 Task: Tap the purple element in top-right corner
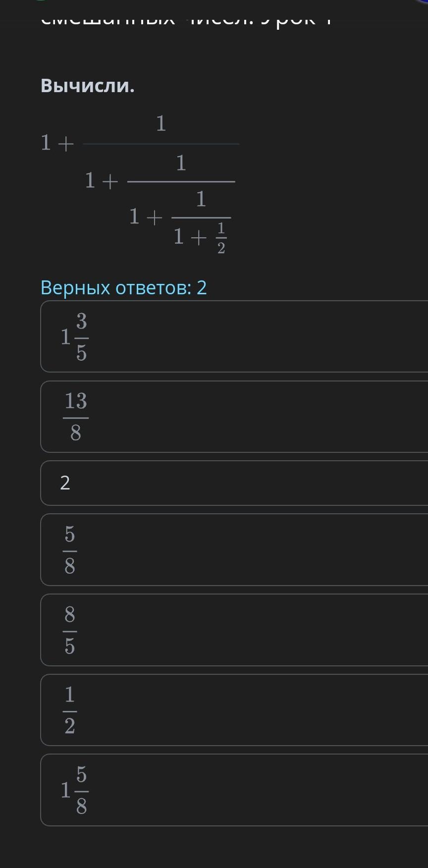(x=424, y=1)
